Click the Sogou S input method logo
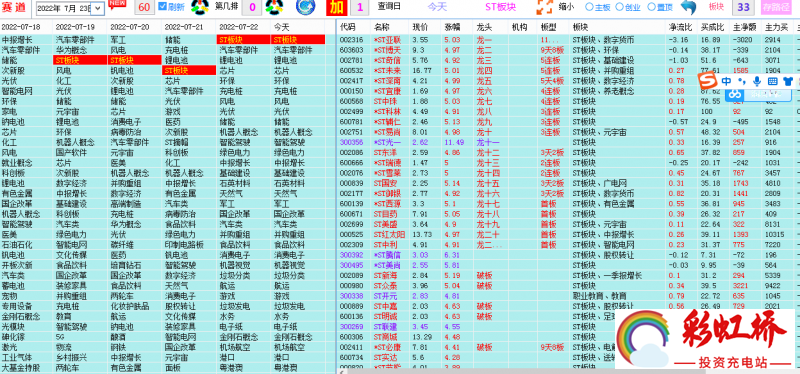Image resolution: width=800 pixels, height=374 pixels. tap(707, 81)
